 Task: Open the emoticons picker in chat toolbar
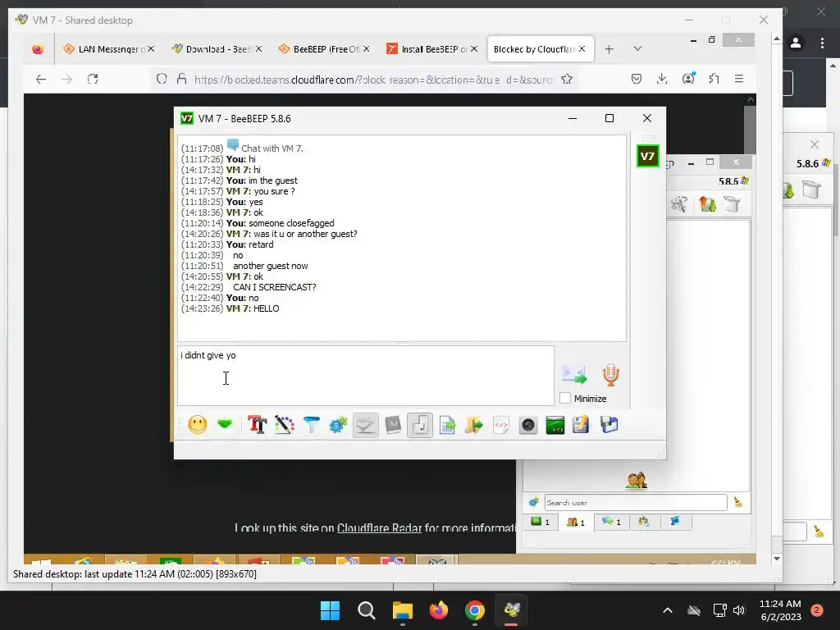(198, 425)
